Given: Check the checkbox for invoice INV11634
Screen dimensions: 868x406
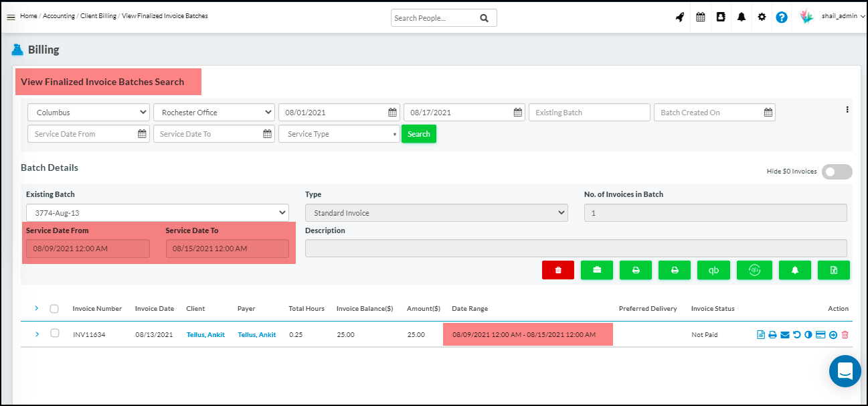Looking at the screenshot, I should click(54, 333).
